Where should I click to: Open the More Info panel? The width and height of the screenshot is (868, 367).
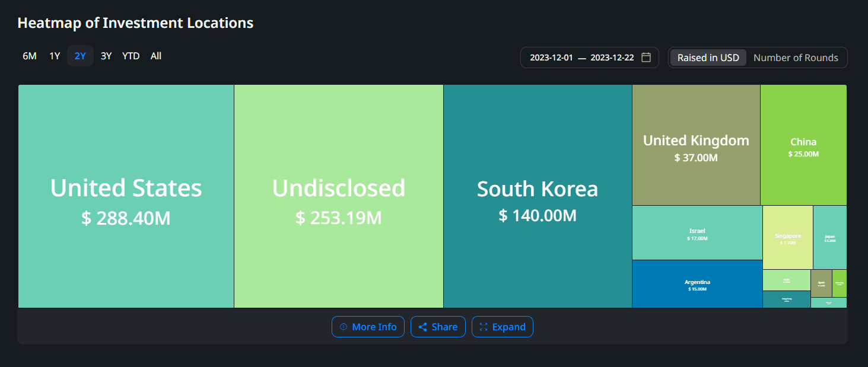[368, 327]
